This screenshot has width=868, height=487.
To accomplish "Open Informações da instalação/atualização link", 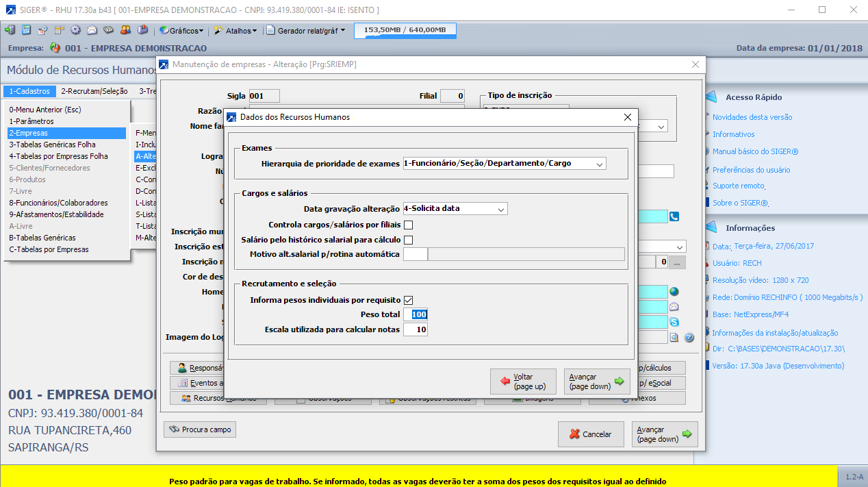I will [775, 333].
